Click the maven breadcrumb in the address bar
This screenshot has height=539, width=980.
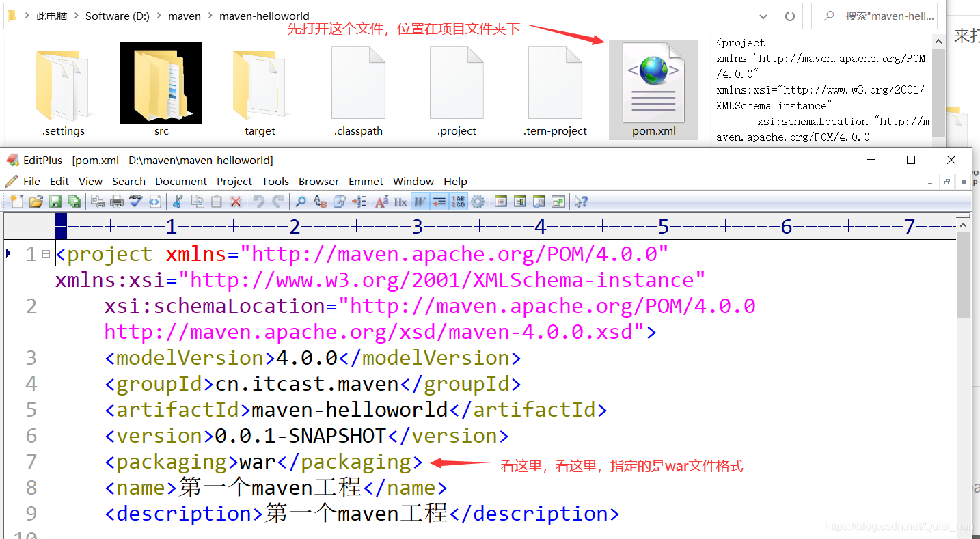pyautogui.click(x=185, y=16)
